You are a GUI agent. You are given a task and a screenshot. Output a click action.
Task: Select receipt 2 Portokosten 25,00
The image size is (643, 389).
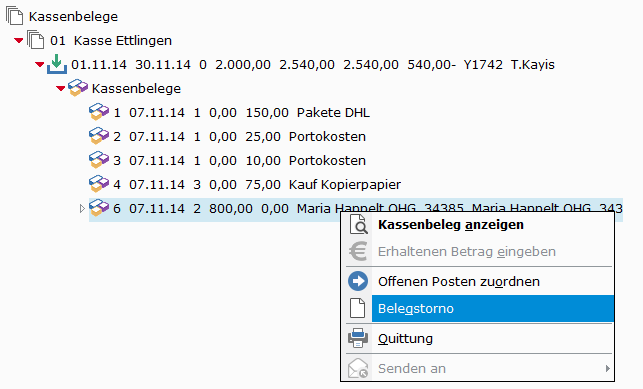227,136
